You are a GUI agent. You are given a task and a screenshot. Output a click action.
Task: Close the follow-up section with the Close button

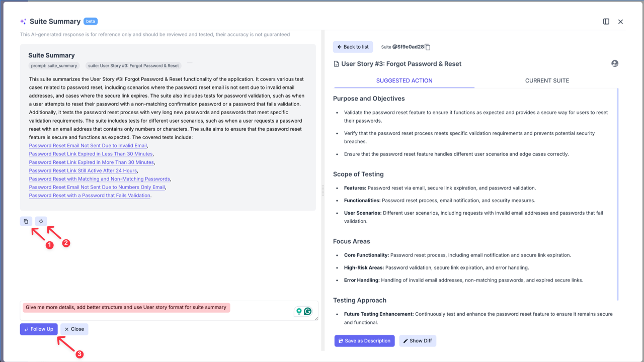74,329
